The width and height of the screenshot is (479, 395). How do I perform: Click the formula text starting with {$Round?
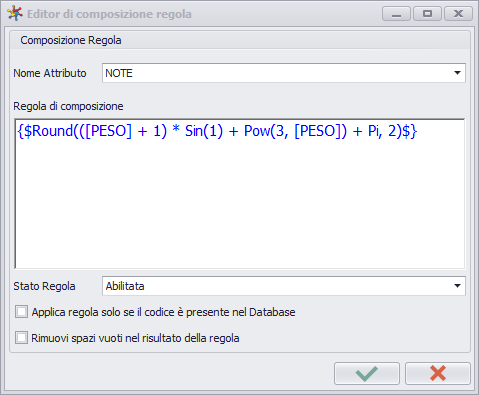[217, 131]
